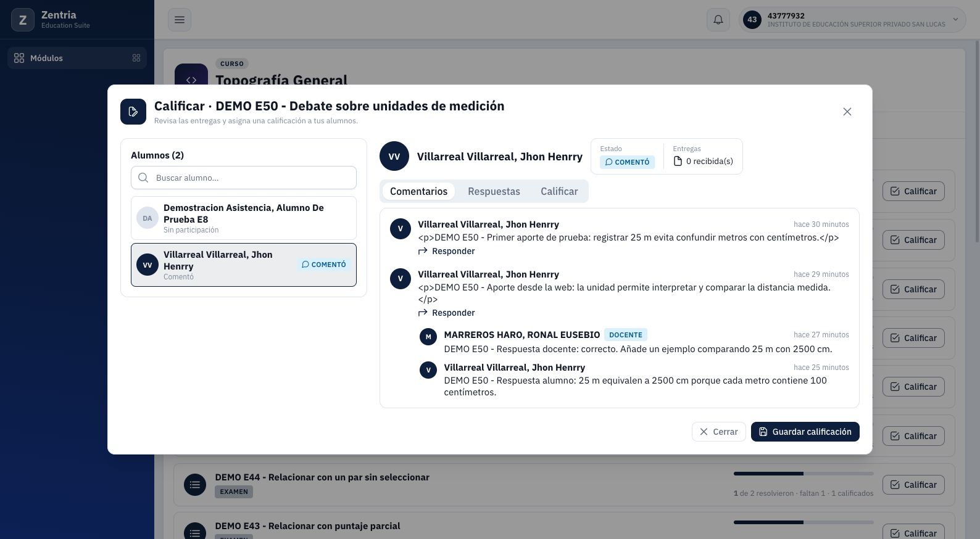980x539 pixels.
Task: Click the Módulos grid icon in sidebar
Action: click(x=19, y=58)
